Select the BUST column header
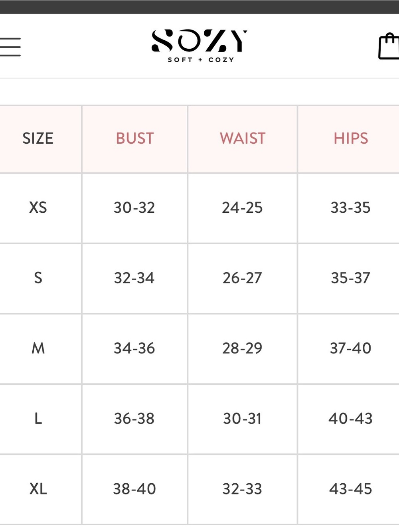Image resolution: width=399 pixels, height=532 pixels. coord(135,138)
